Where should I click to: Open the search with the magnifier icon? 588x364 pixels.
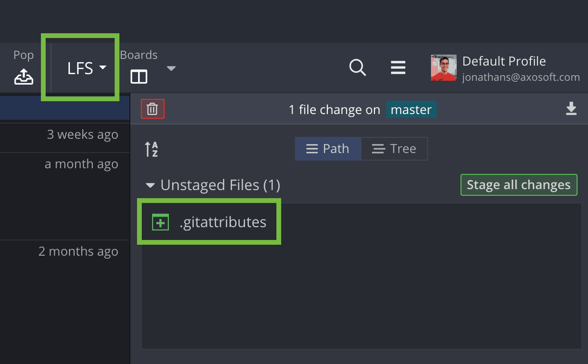coord(358,68)
